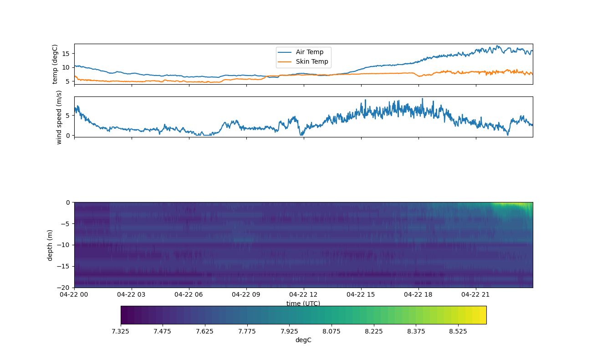Select the 04-22 21 time tick
Viewport: 592px width, 364px height.
click(x=476, y=294)
